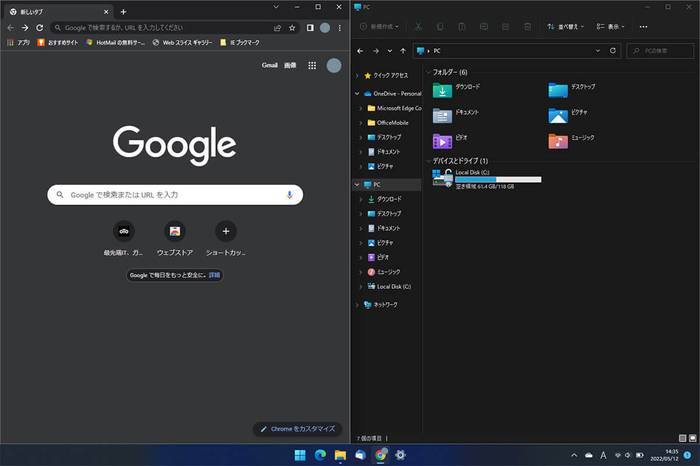700x466 pixels.
Task: Refresh the Explorer address bar
Action: pos(613,50)
